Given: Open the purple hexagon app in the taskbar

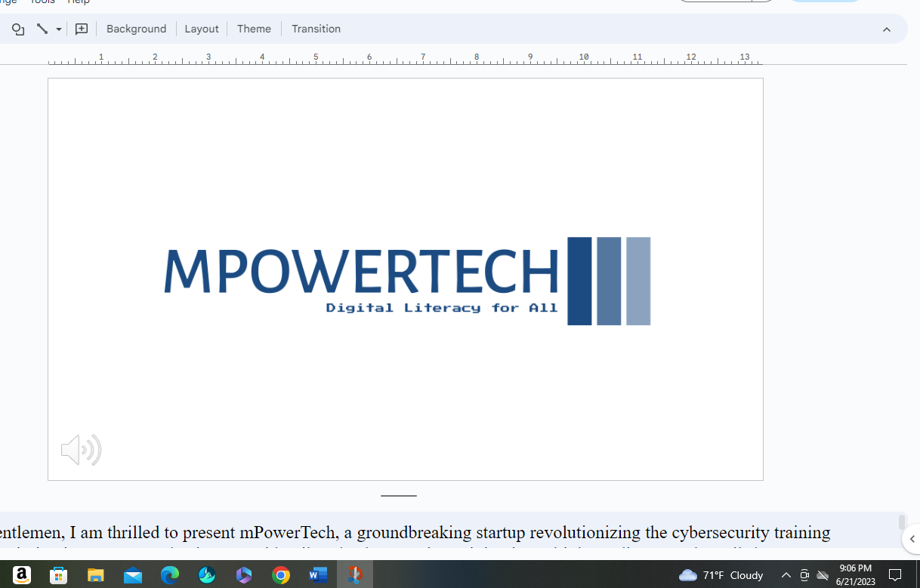Looking at the screenshot, I should 244,575.
